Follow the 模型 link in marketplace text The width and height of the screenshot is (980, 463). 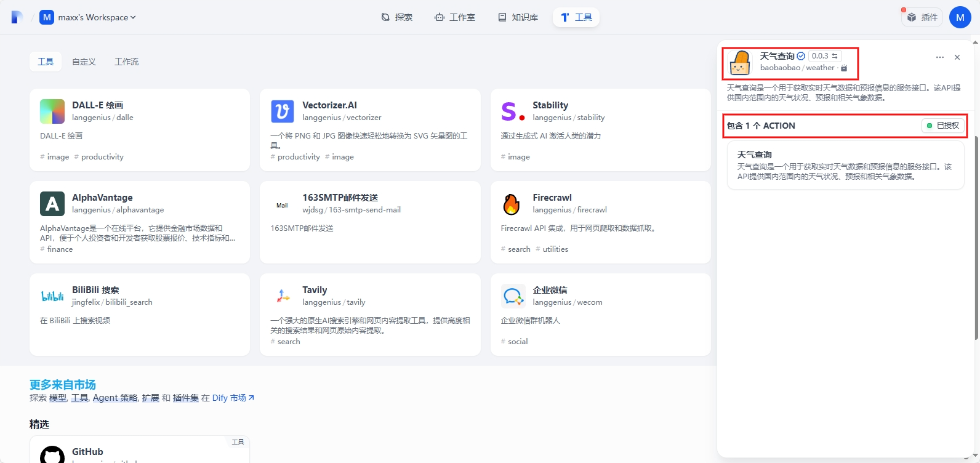click(58, 398)
